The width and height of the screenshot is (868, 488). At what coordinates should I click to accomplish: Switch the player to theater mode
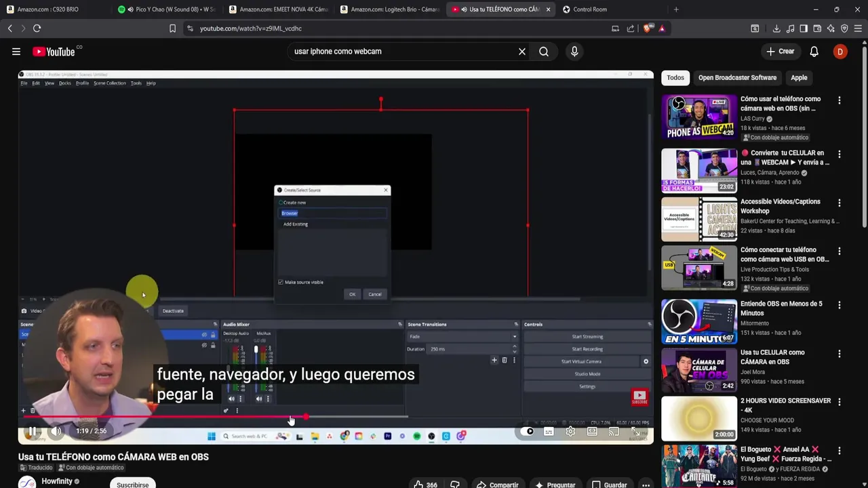[592, 431]
